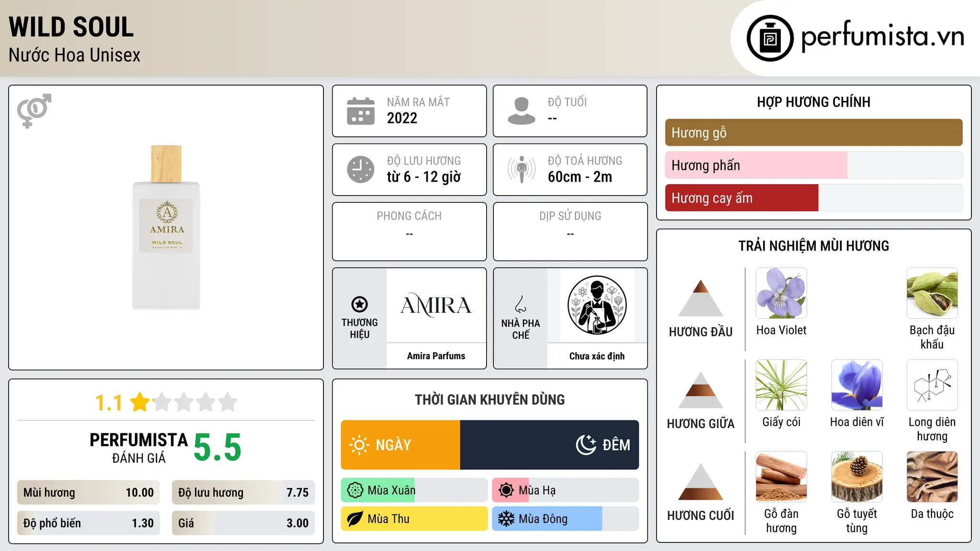Click the Perfumista score 5.5
This screenshot has height=551, width=980.
(217, 448)
